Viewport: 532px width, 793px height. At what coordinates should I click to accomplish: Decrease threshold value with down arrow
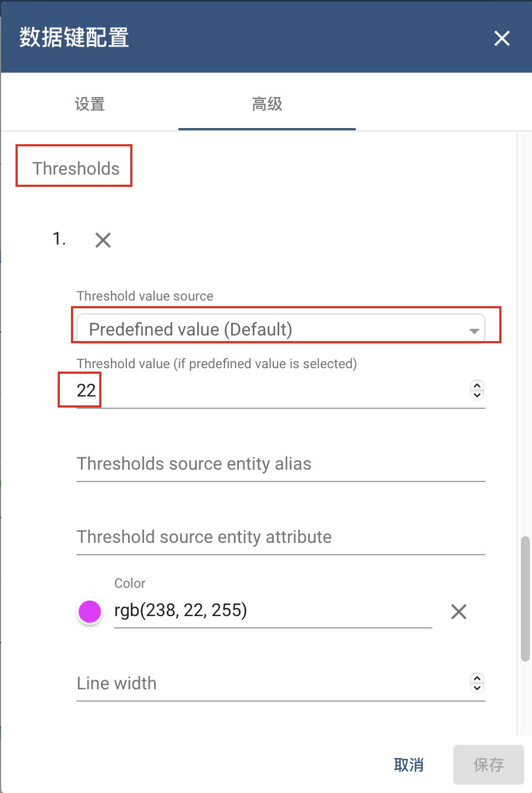point(477,395)
